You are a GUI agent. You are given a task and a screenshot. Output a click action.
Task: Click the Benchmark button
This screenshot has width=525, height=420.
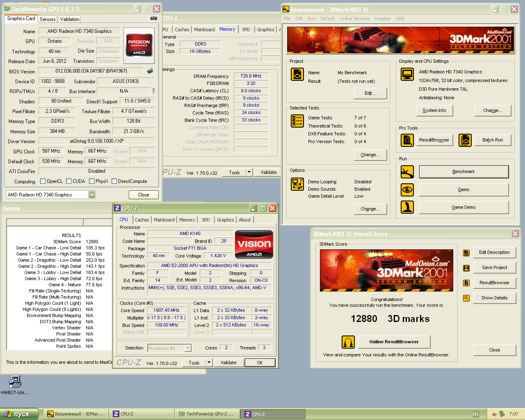[x=464, y=172]
